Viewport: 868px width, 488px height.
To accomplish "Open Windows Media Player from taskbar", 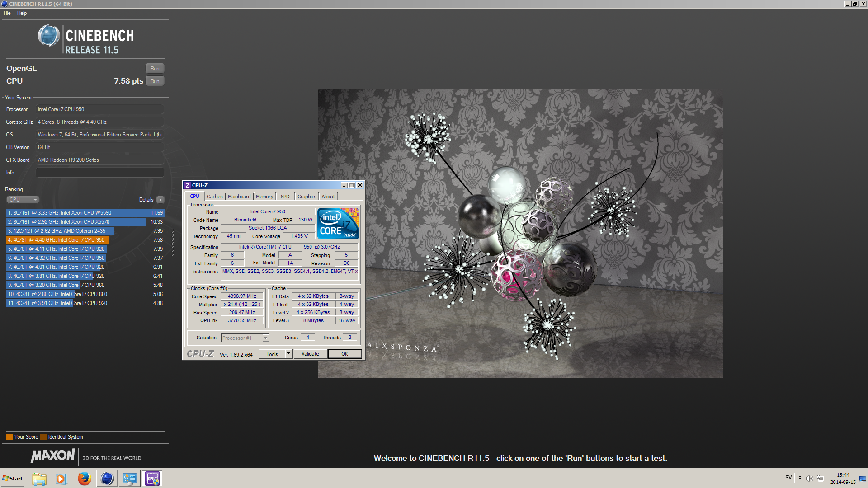I will click(61, 479).
